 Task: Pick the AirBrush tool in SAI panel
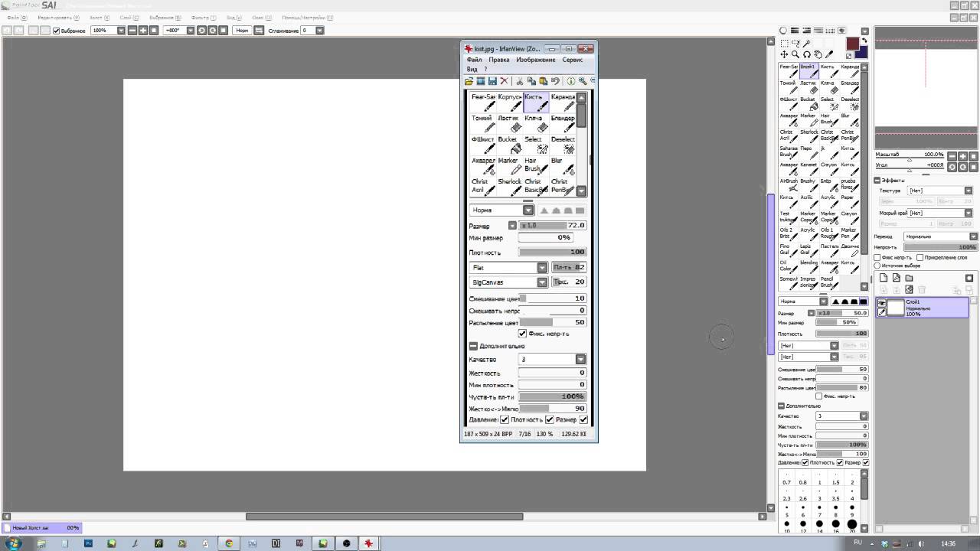(x=789, y=185)
